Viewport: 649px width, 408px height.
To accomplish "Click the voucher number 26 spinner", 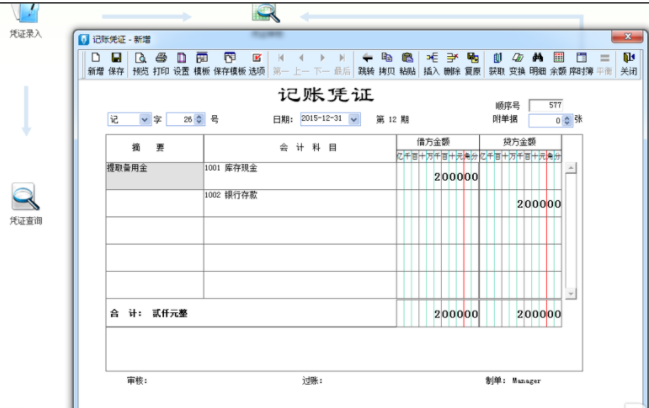I will (x=199, y=119).
